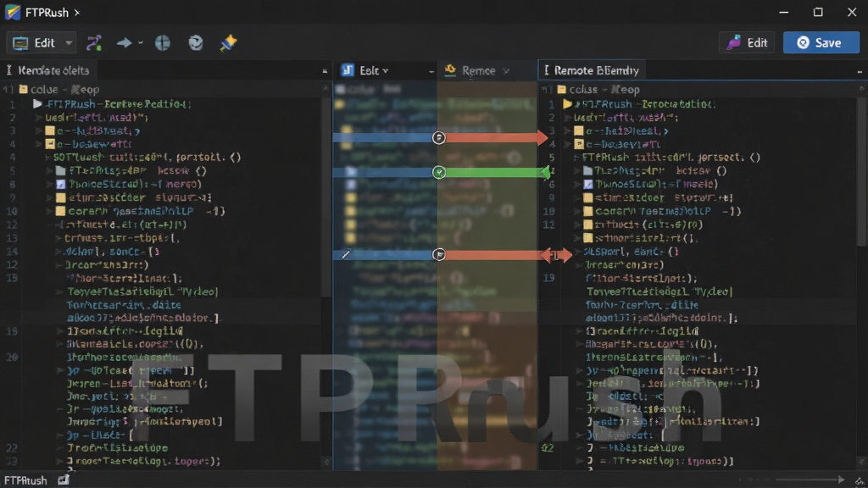
Task: Click the green left-pointing sync arrow
Action: [498, 173]
